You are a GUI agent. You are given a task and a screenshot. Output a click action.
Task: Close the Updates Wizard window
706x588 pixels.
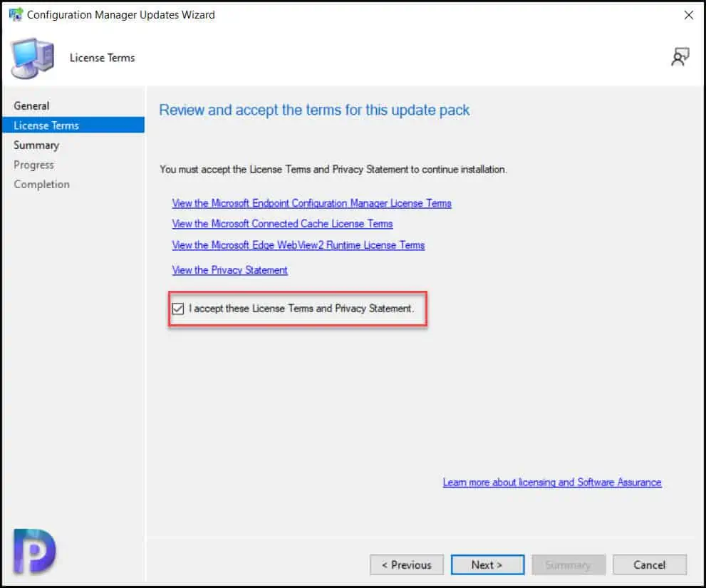688,15
